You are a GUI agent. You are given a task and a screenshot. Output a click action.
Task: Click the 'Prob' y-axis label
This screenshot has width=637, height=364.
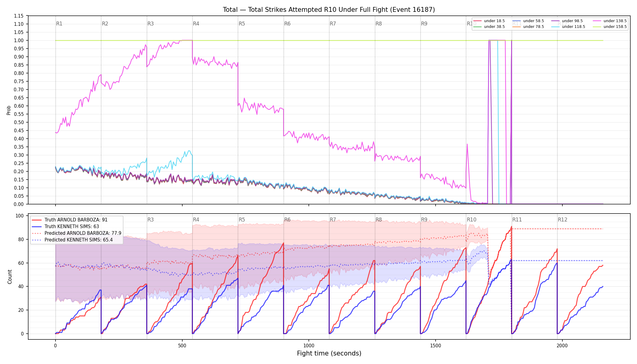pyautogui.click(x=9, y=110)
